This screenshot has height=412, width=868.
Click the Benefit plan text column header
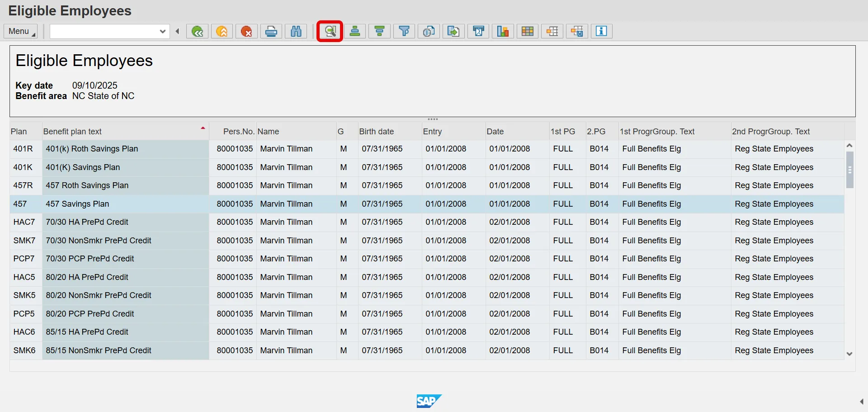[x=72, y=132]
